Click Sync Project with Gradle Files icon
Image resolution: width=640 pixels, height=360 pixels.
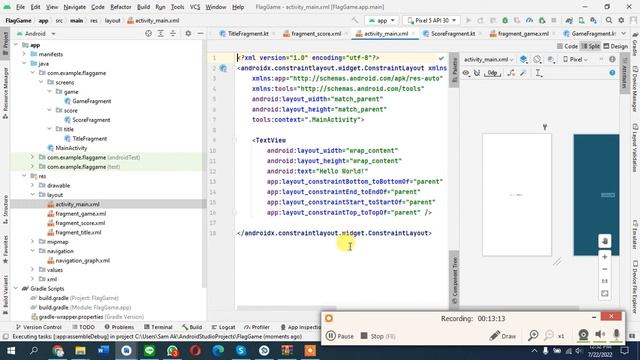569,20
